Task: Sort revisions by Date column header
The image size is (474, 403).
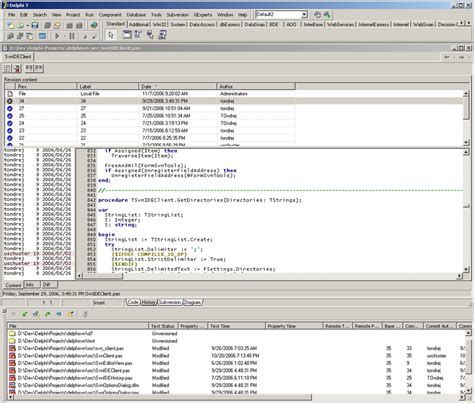Action: click(x=178, y=86)
